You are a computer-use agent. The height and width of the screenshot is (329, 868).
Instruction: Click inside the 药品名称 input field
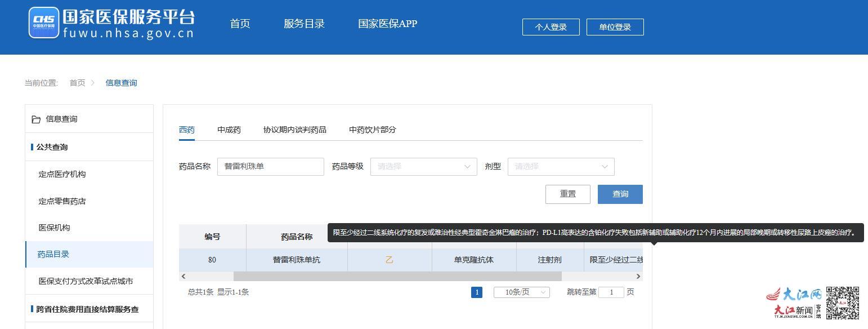point(270,166)
